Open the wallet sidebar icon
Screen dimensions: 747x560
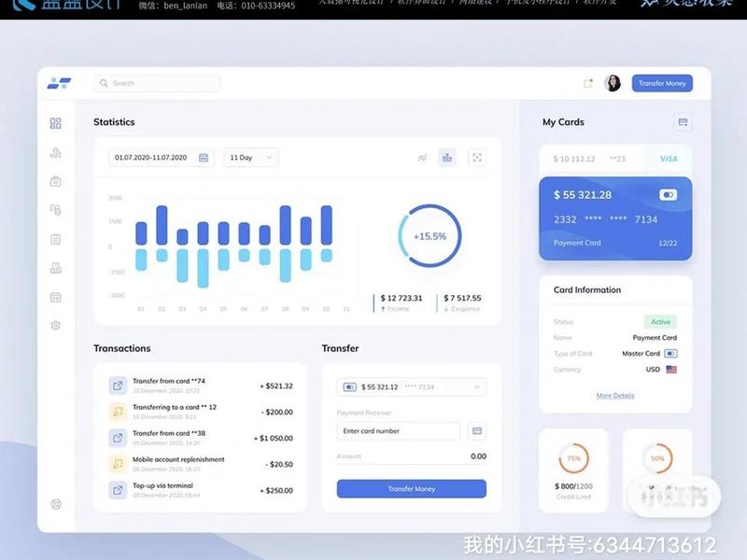coord(56,181)
